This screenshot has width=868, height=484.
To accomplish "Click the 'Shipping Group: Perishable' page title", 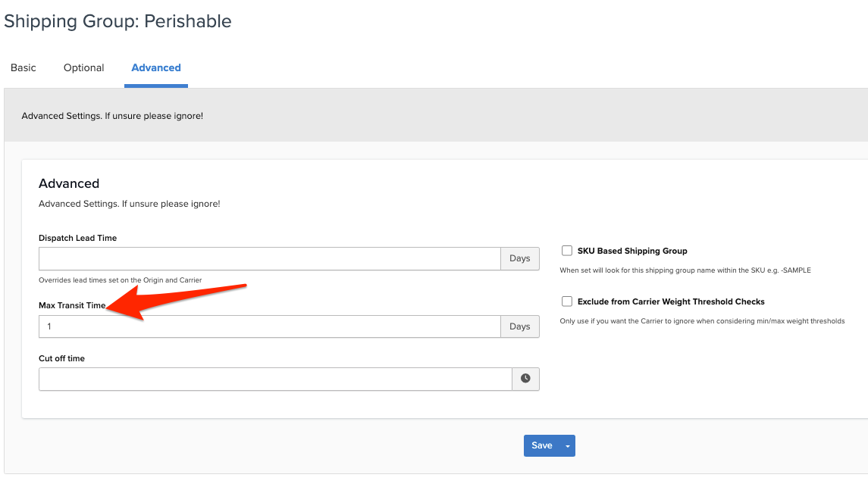I will (118, 21).
